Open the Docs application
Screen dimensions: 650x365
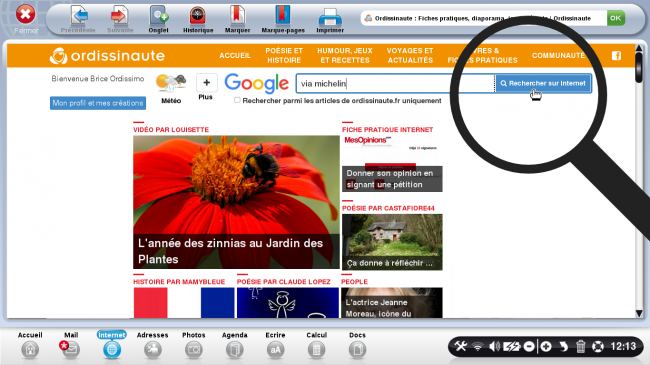(357, 345)
